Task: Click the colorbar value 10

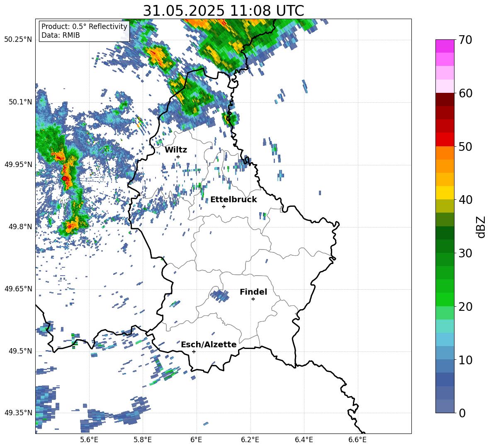Action: point(465,360)
